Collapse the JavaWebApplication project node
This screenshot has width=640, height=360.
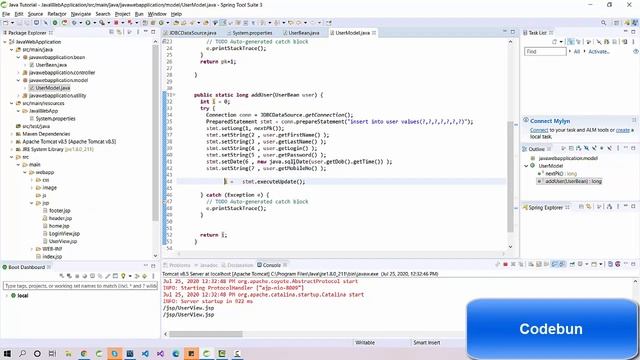pos(5,42)
